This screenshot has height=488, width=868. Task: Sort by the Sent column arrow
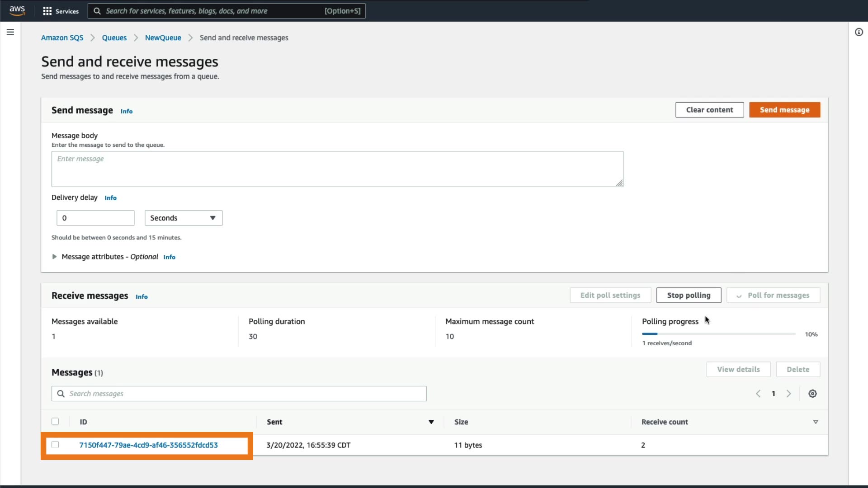coord(431,422)
